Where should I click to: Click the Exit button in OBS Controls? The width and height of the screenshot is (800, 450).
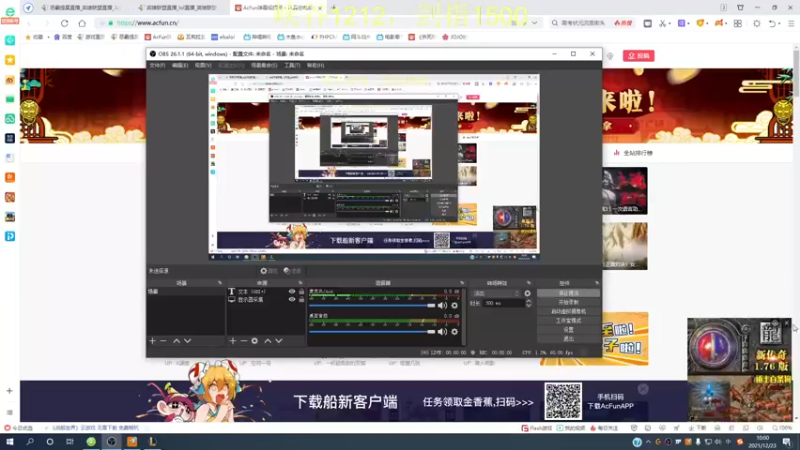point(568,339)
